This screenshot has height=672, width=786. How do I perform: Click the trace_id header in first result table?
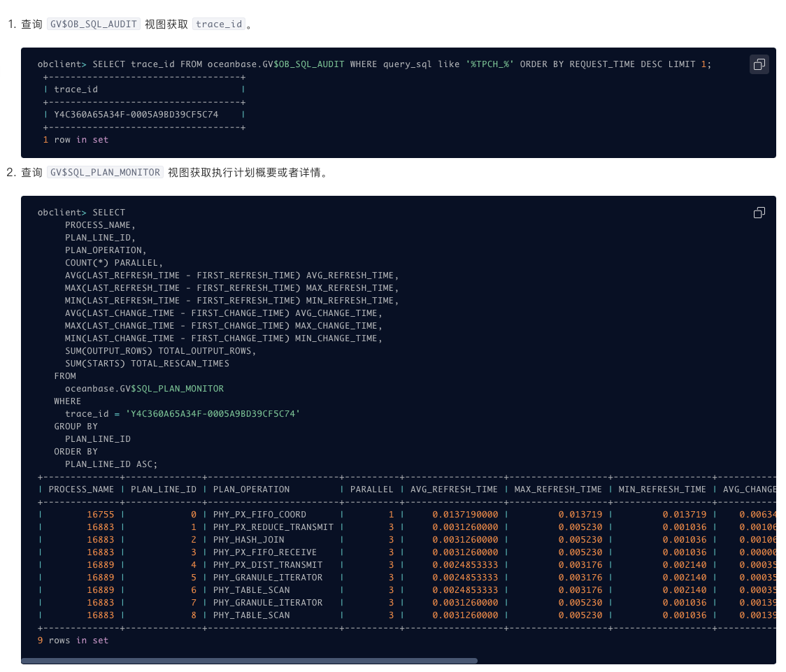pyautogui.click(x=76, y=90)
